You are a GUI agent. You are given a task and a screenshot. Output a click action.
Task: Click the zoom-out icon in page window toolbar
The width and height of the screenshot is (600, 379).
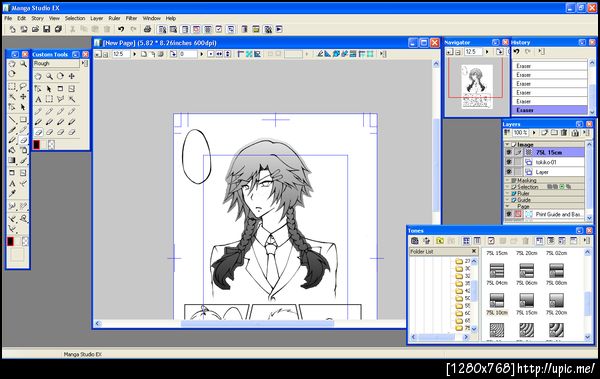coord(105,54)
